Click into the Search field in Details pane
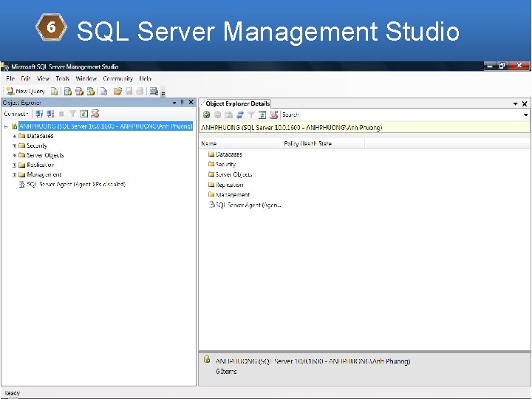This screenshot has height=399, width=532. pos(402,115)
